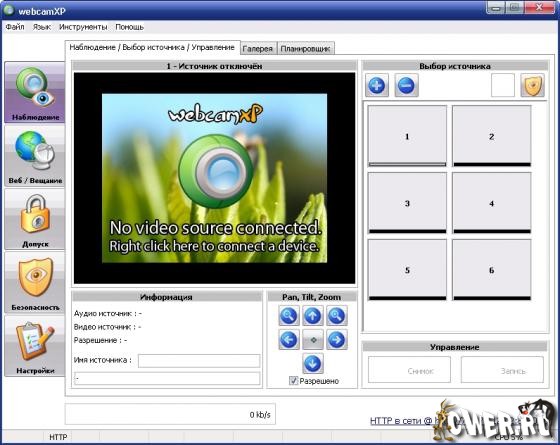
Task: Remove a source with the blue minus icon
Action: coord(406,86)
